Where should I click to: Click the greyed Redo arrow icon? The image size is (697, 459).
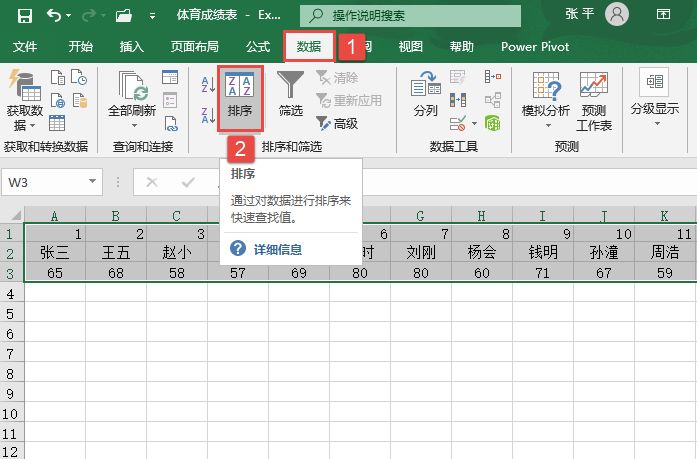(x=88, y=16)
